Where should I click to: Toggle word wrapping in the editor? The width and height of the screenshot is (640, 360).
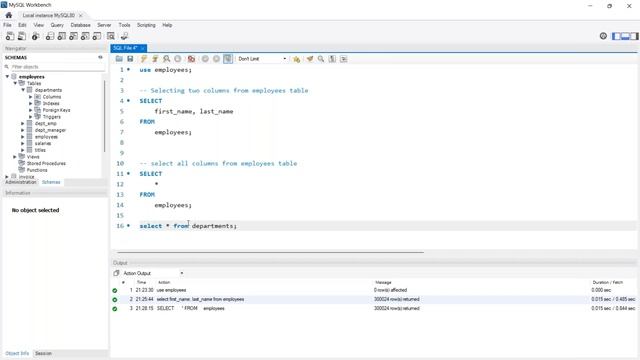pyautogui.click(x=344, y=59)
